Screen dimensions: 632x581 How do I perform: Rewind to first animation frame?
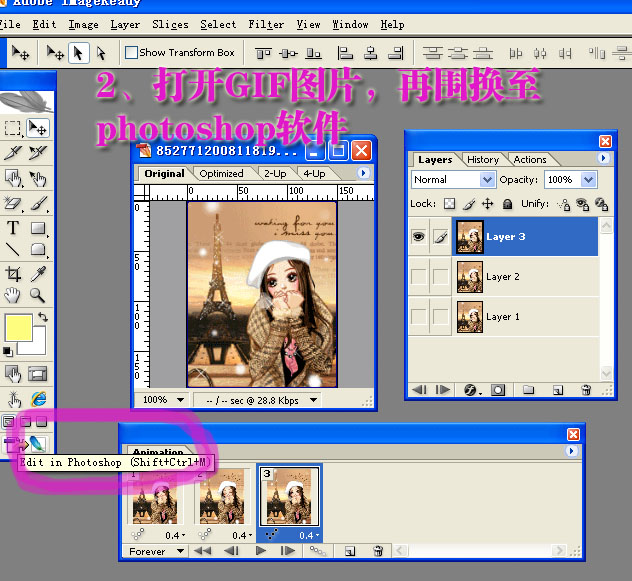(202, 551)
